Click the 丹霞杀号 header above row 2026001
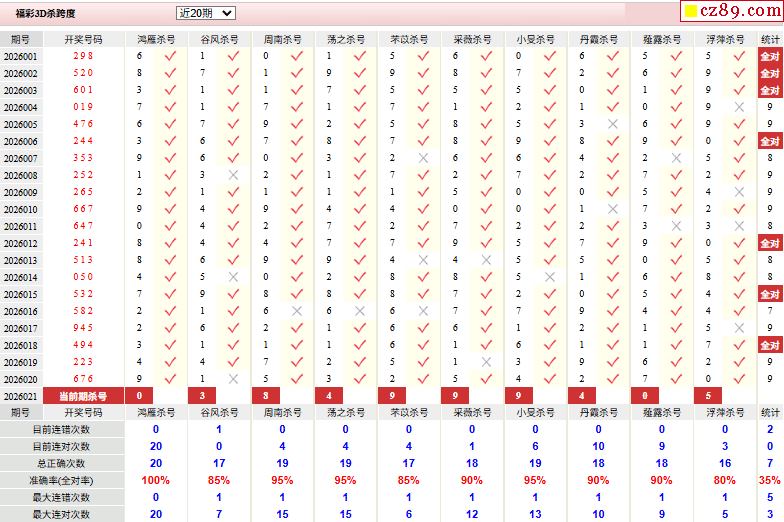This screenshot has height=522, width=784. [x=598, y=40]
